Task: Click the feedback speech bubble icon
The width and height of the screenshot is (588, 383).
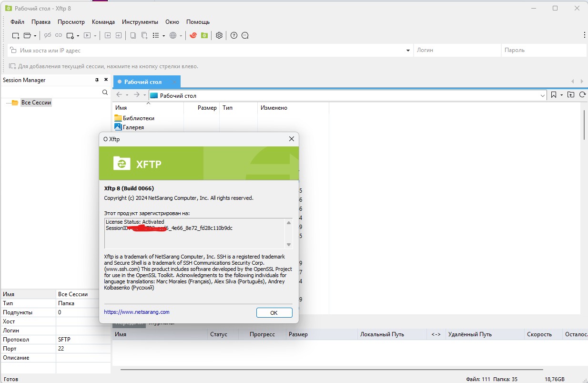Action: [x=245, y=35]
